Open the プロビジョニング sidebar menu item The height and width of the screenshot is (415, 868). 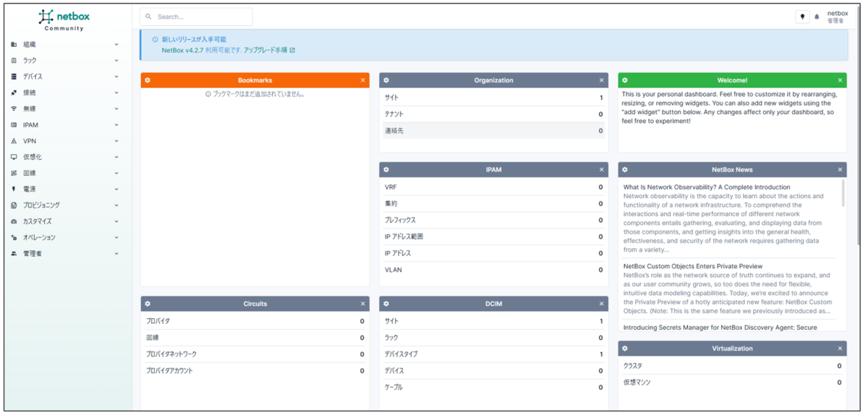click(65, 205)
